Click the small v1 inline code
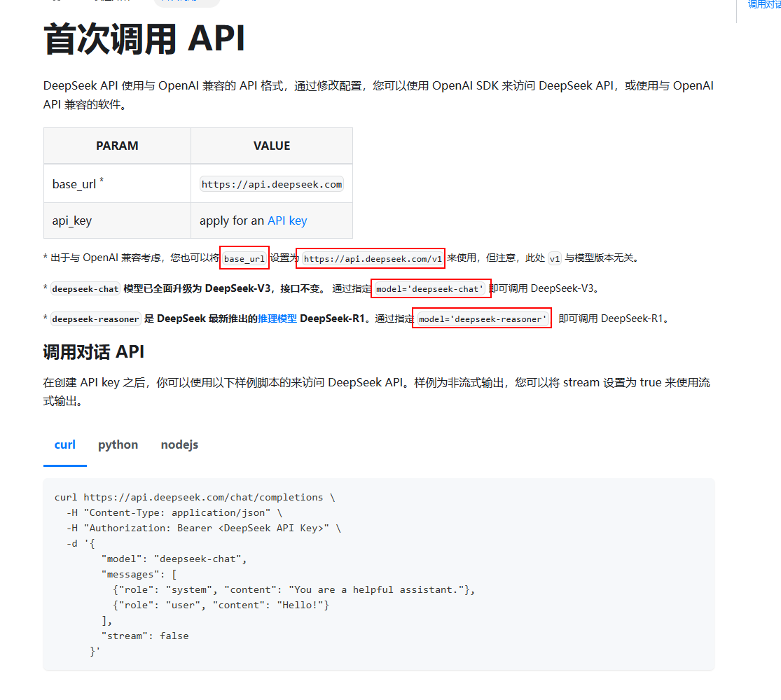The width and height of the screenshot is (781, 700). (554, 258)
